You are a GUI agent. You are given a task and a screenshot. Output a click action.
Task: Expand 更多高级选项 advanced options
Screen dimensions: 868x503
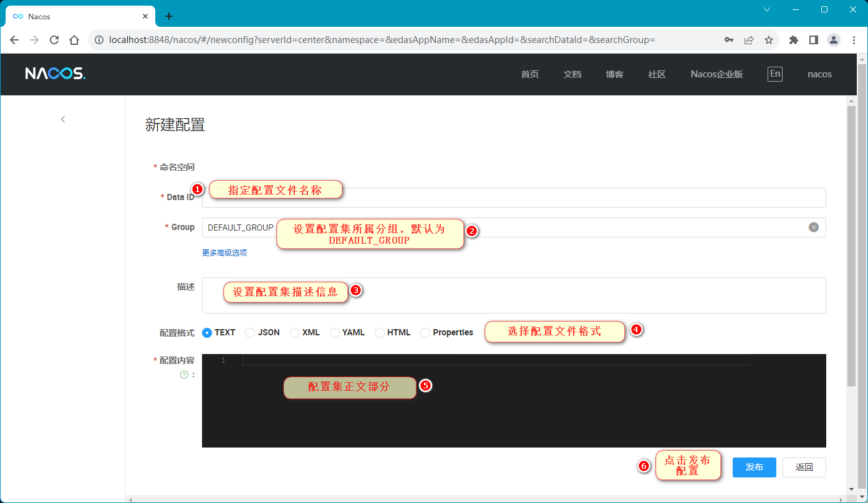coord(224,253)
